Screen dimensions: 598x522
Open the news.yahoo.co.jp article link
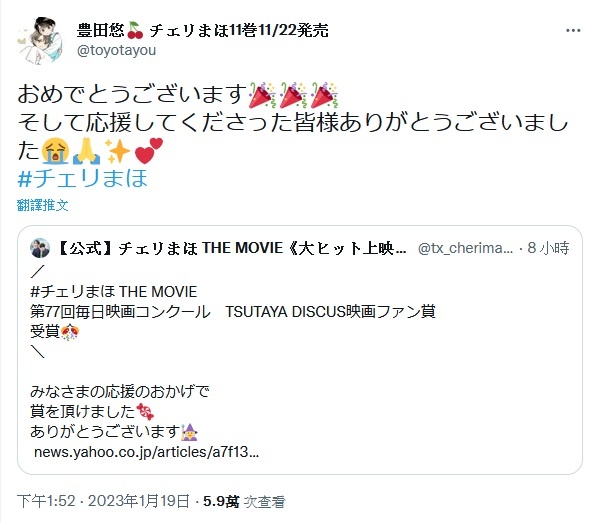click(x=146, y=452)
